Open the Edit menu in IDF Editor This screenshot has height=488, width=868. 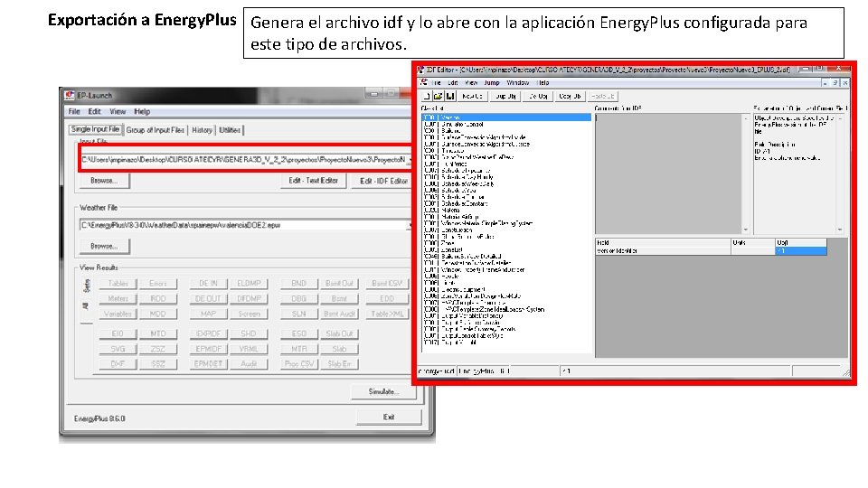(x=453, y=82)
